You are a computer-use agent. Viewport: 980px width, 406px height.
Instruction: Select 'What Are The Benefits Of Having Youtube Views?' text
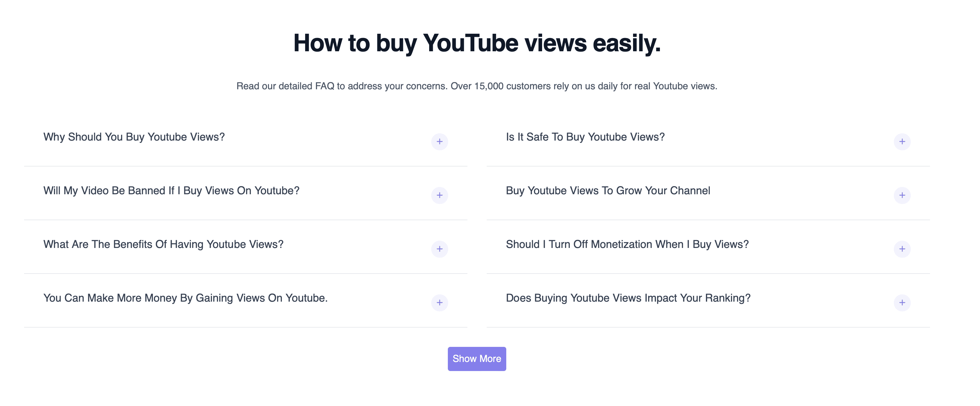click(x=163, y=244)
